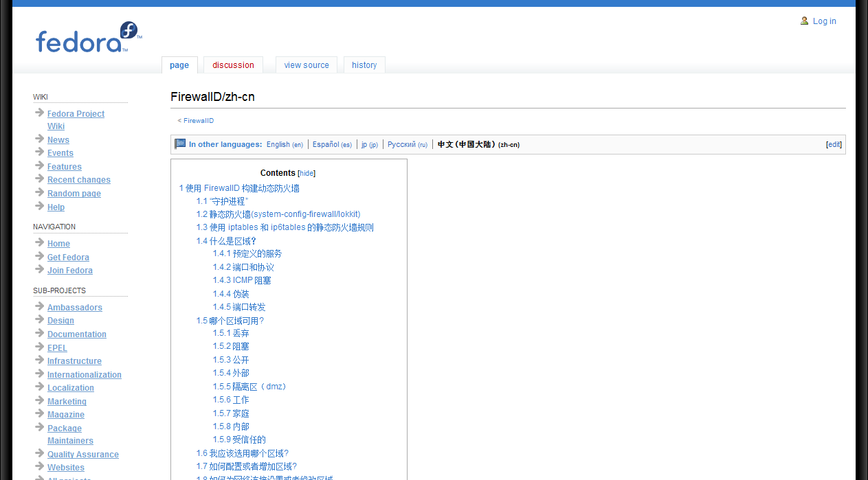Jump to section 1.3 about iptables and ip6tables

(285, 227)
